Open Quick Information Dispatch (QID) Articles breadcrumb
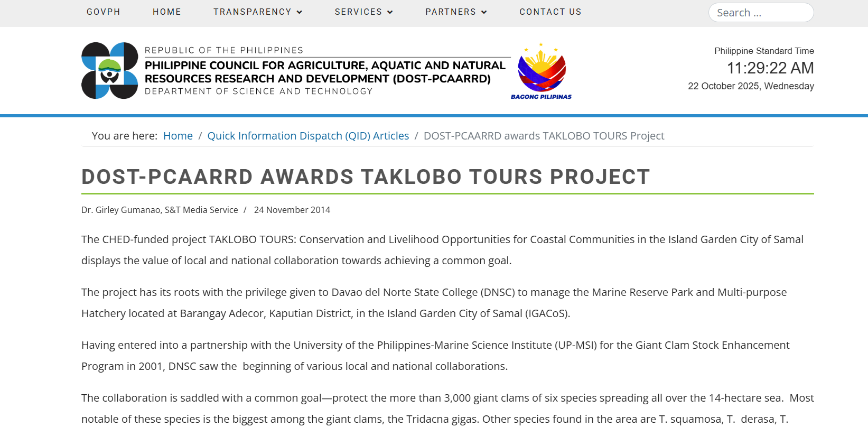868x427 pixels. coord(308,136)
